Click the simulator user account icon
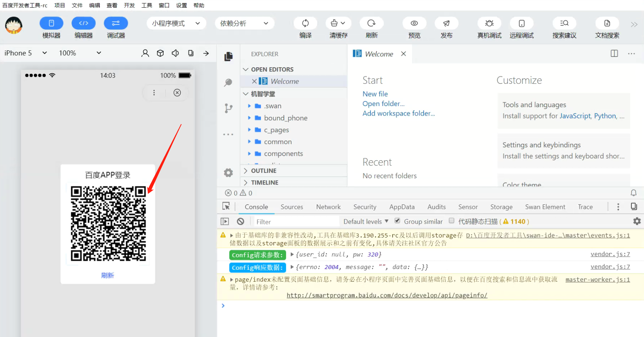The image size is (644, 337). point(145,53)
